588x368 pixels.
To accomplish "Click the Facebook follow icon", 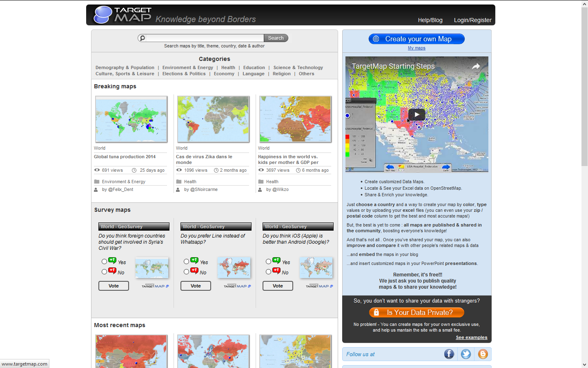I will point(449,354).
